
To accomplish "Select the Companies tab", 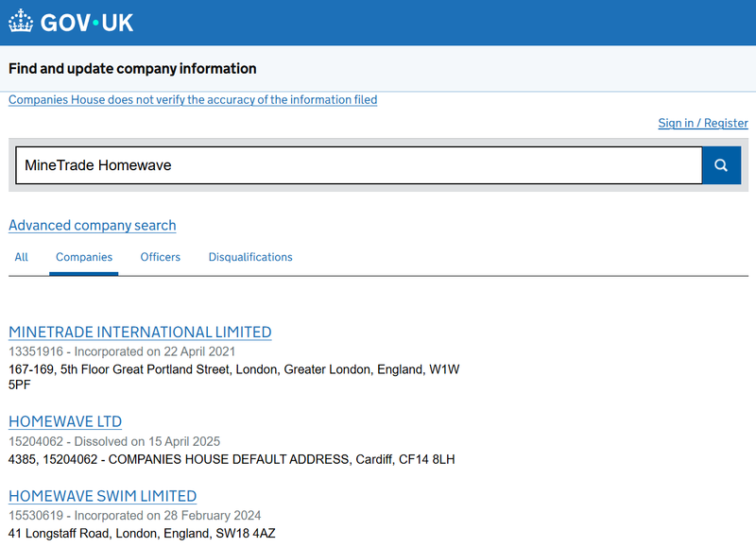I will coord(84,257).
